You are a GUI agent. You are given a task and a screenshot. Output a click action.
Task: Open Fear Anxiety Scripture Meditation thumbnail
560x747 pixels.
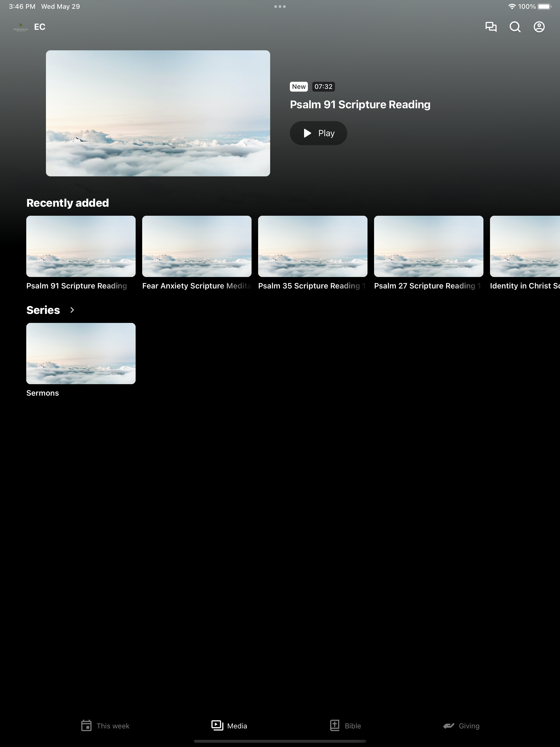pos(197,246)
